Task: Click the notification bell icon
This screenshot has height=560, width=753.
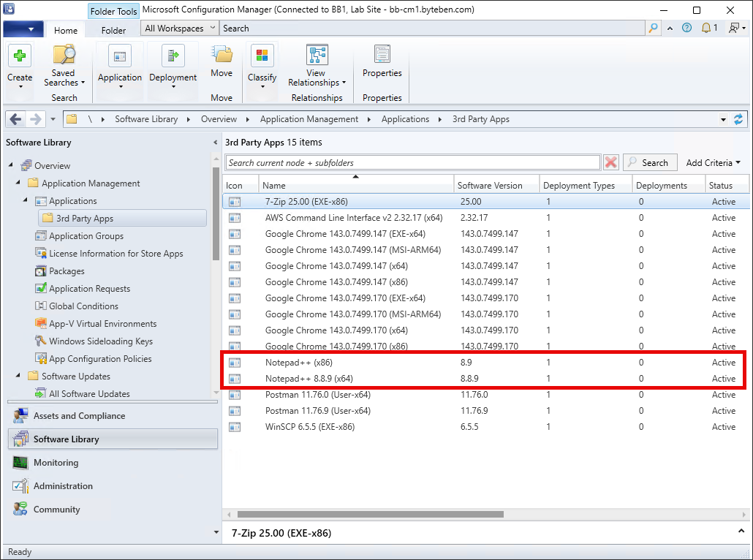Action: 706,29
